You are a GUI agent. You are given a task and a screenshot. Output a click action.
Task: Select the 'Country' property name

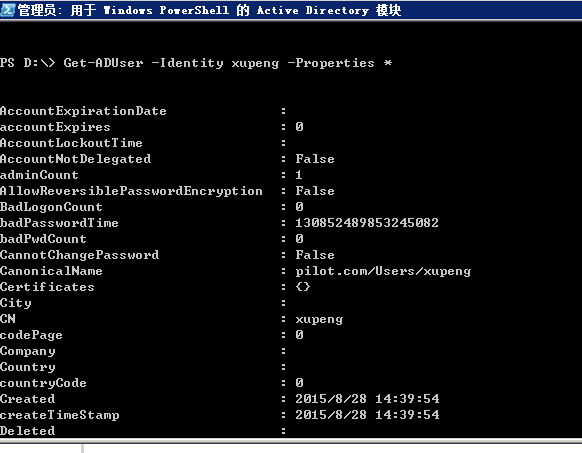click(x=27, y=367)
